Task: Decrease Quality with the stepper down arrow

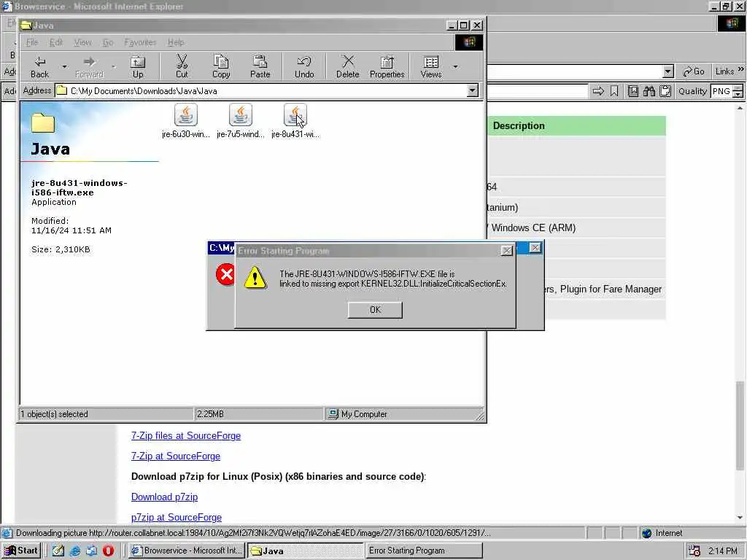Action: [x=738, y=94]
